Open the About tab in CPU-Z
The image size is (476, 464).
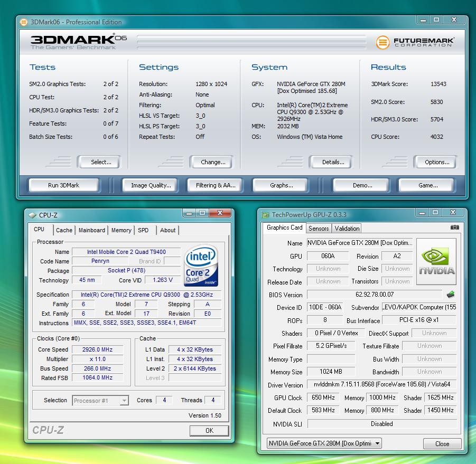click(167, 230)
